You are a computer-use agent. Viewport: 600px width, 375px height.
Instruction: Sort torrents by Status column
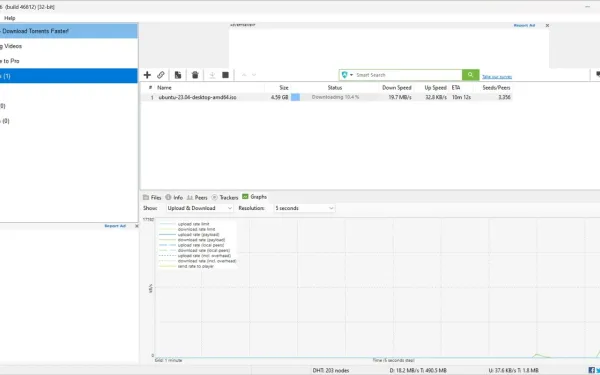335,88
